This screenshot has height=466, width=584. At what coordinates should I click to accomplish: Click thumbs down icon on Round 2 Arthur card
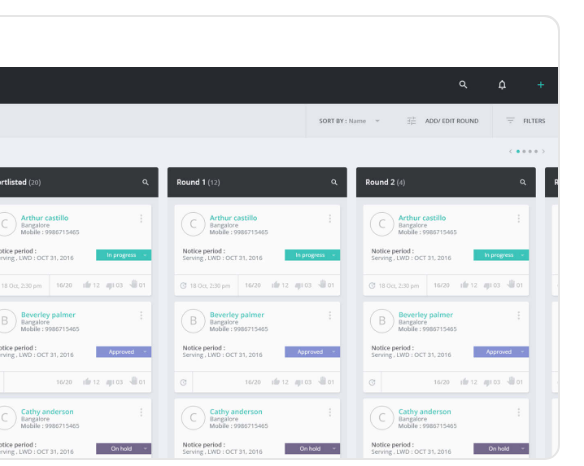(x=487, y=285)
